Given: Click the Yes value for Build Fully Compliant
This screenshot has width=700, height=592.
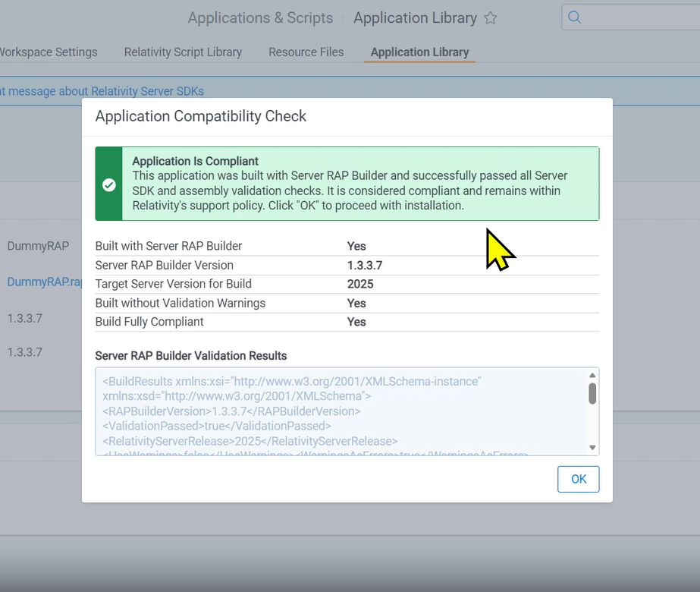Looking at the screenshot, I should click(x=356, y=322).
